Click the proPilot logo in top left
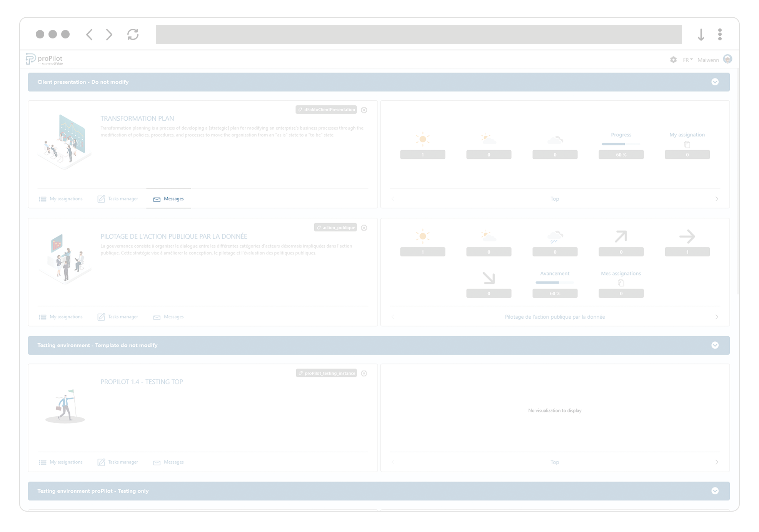The height and width of the screenshot is (532, 759). coord(43,59)
